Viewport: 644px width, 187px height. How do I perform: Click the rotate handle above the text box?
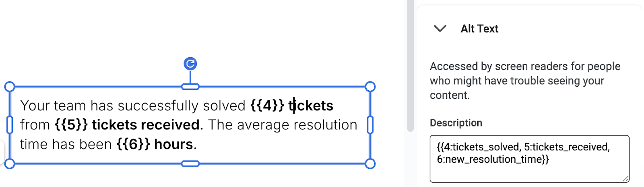coord(190,64)
